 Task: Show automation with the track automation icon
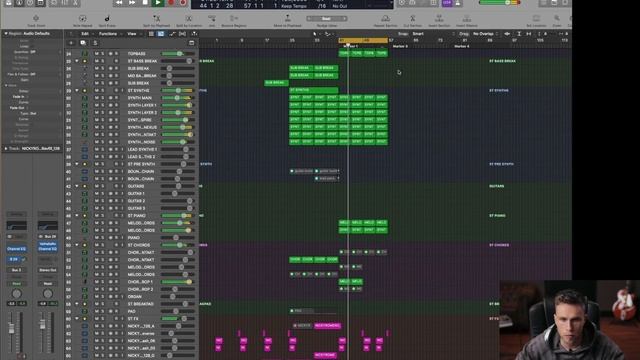[x=172, y=34]
